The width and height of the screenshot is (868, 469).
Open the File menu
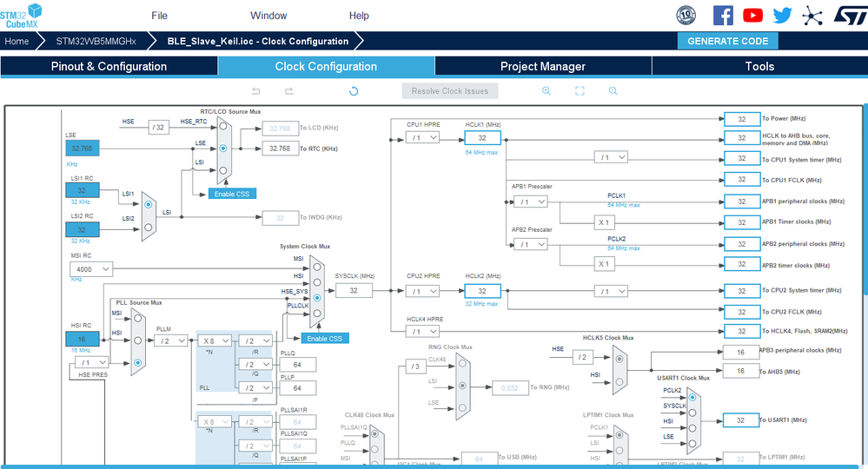tap(159, 16)
